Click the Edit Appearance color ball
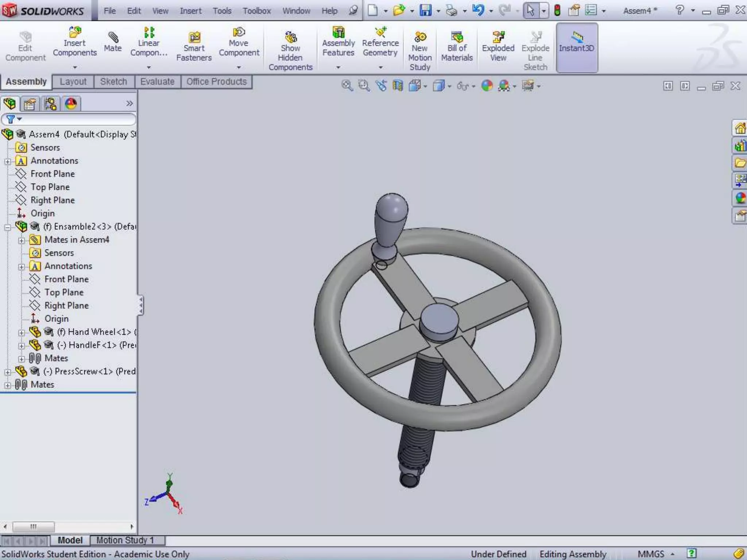This screenshot has width=747, height=560. pos(487,86)
